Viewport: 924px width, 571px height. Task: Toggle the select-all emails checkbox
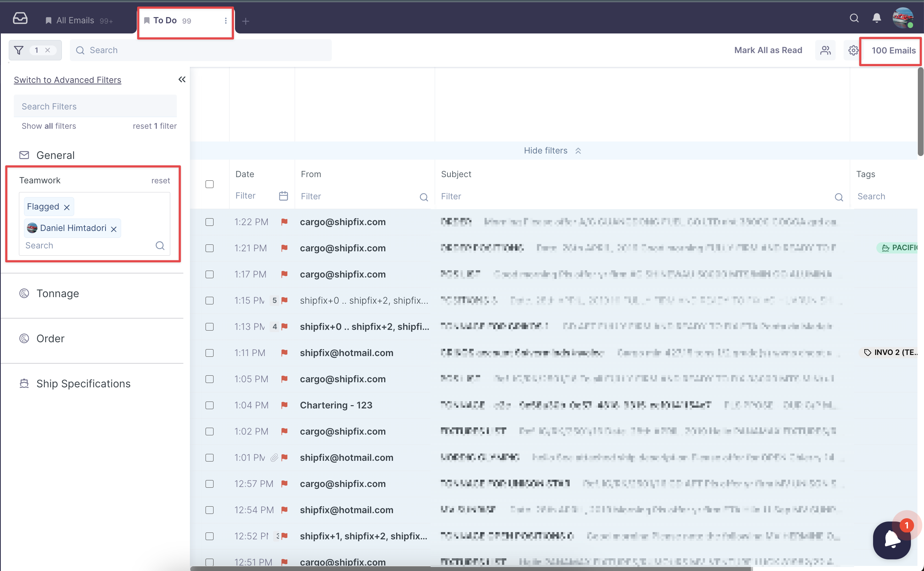click(x=209, y=184)
